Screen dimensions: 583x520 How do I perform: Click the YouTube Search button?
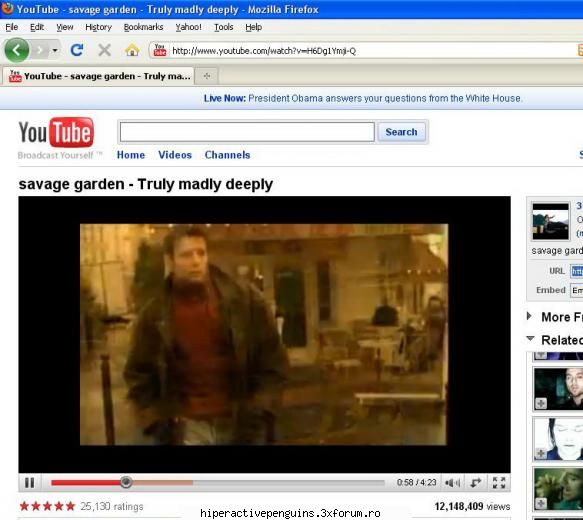click(401, 132)
